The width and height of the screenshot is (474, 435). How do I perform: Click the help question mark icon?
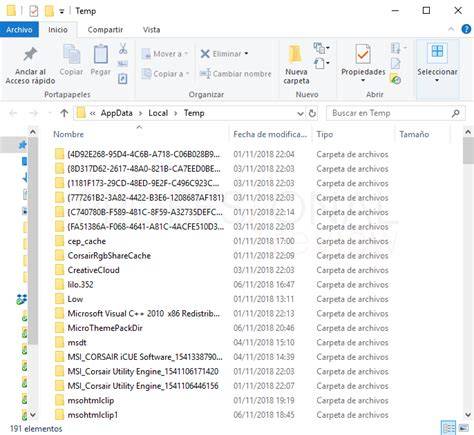(x=466, y=29)
